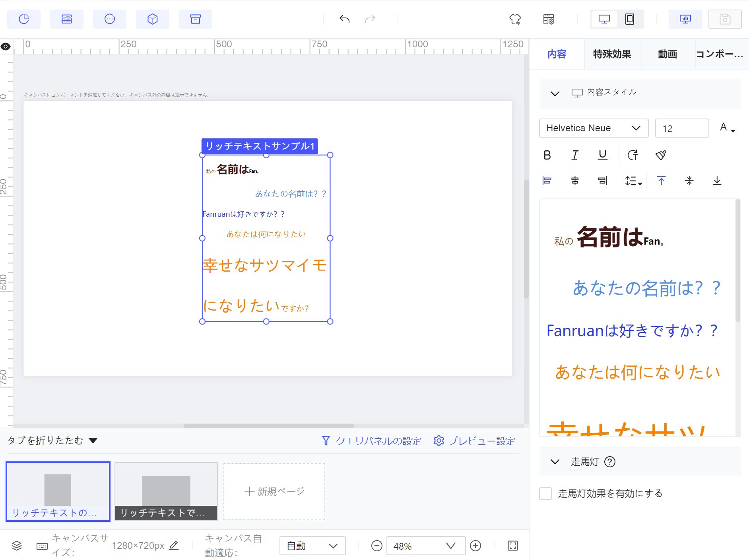The width and height of the screenshot is (749, 560).
Task: Open the 3D cube component icon
Action: pyautogui.click(x=153, y=19)
